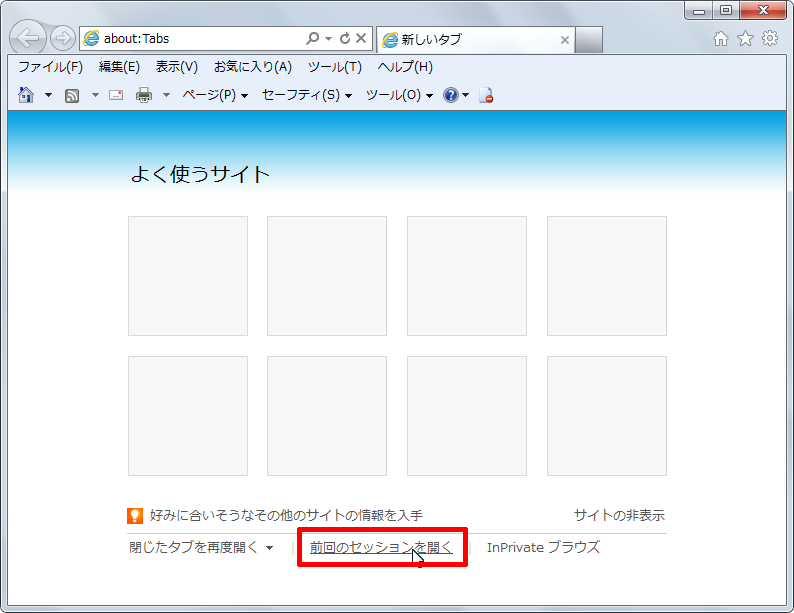Stop loading with the X icon
The width and height of the screenshot is (794, 613).
point(361,38)
